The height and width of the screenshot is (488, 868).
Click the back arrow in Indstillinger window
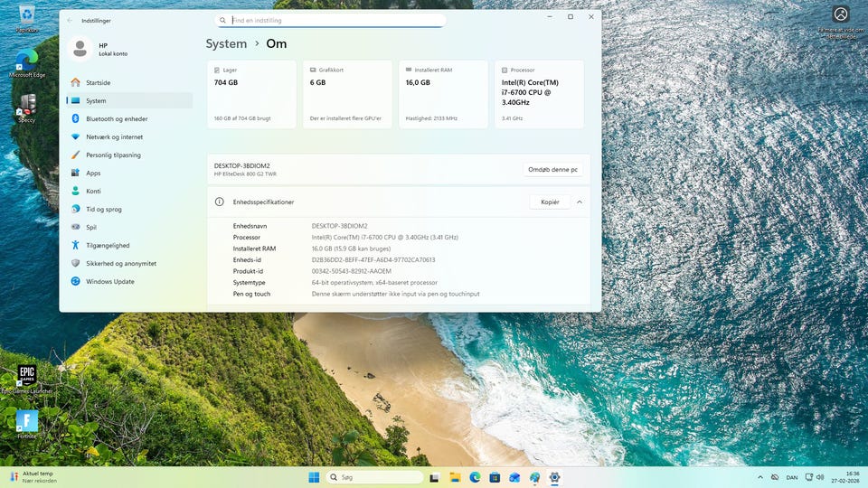point(69,20)
